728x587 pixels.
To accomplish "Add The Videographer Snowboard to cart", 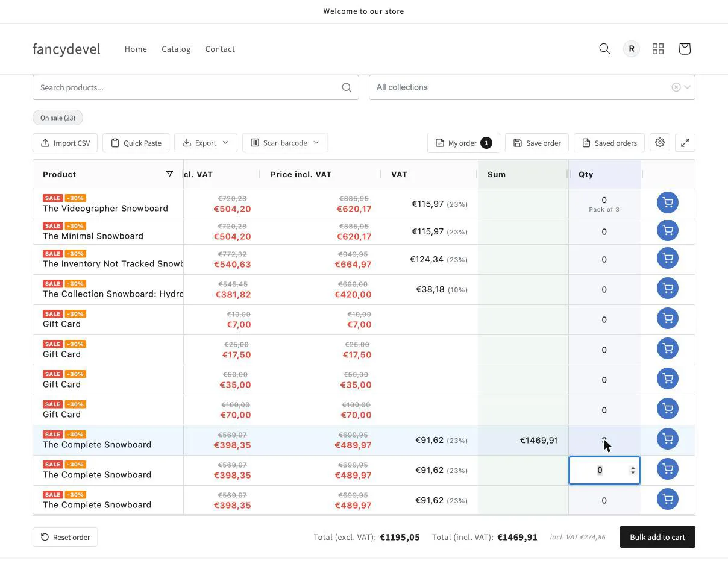I will click(x=668, y=202).
